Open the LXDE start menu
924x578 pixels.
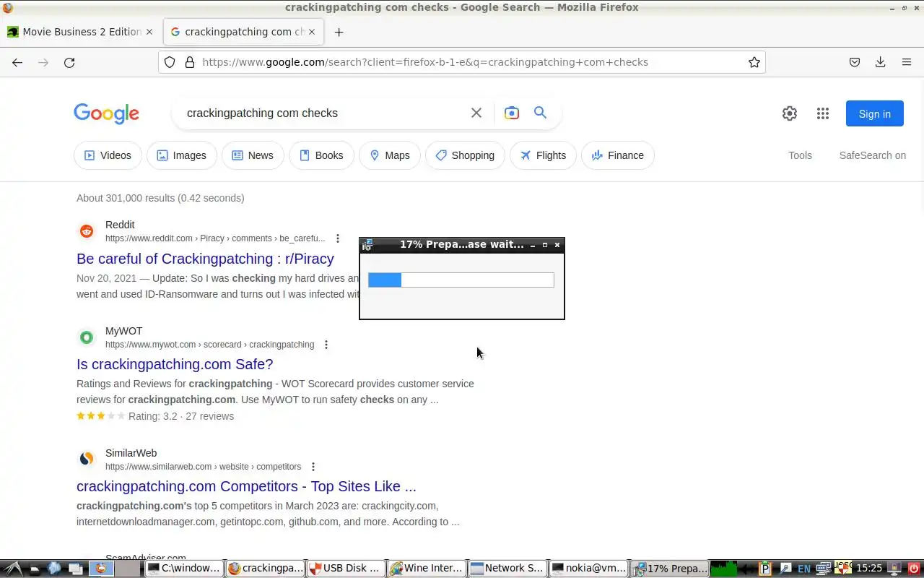(13, 568)
